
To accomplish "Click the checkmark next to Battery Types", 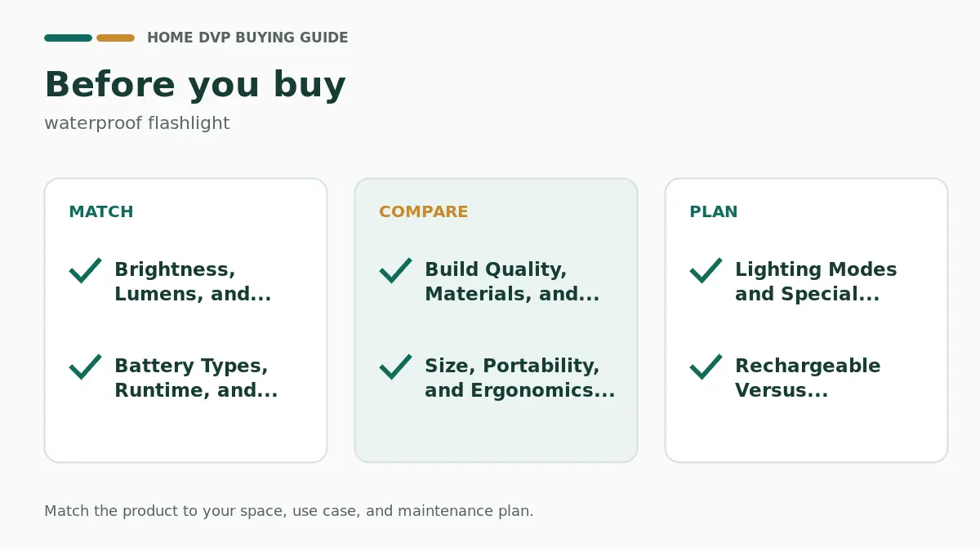I will pyautogui.click(x=85, y=367).
